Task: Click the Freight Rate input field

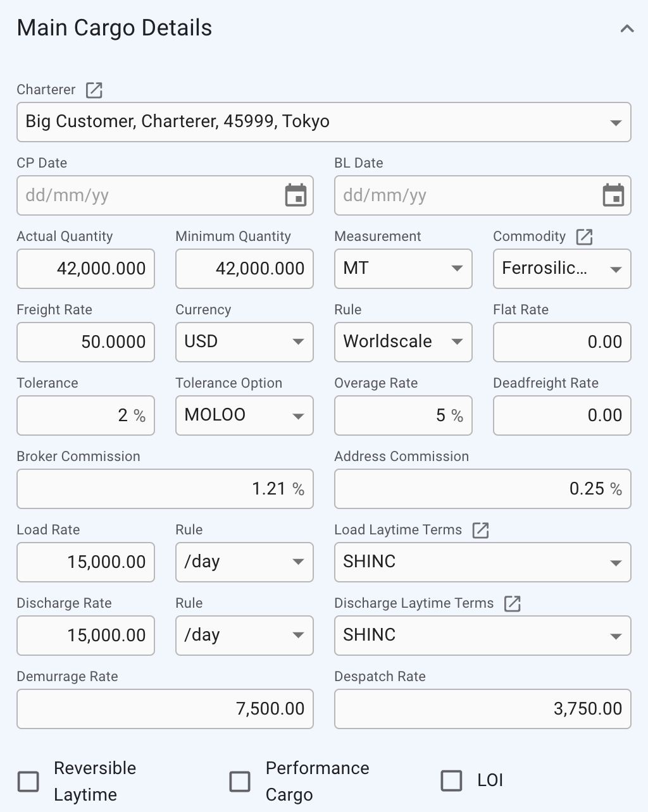Action: (85, 342)
